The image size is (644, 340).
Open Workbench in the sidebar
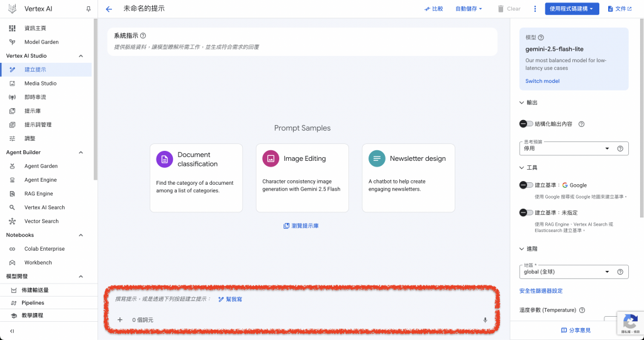(47, 263)
